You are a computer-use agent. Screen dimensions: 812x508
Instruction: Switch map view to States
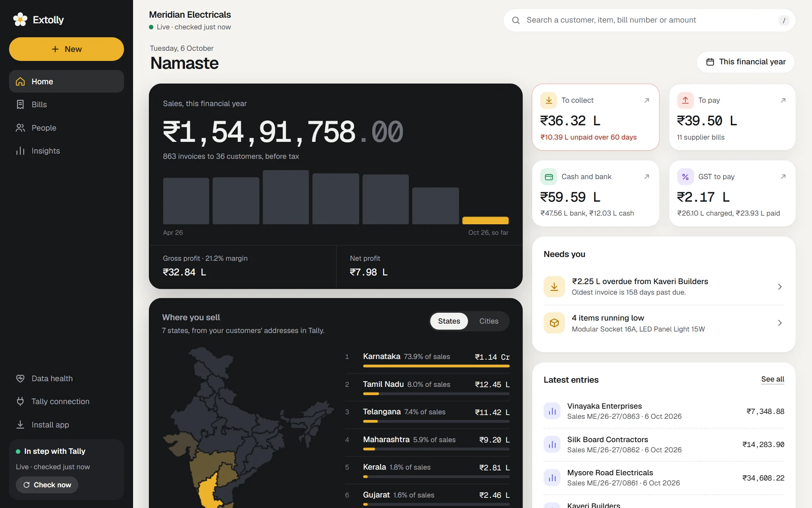coord(449,321)
